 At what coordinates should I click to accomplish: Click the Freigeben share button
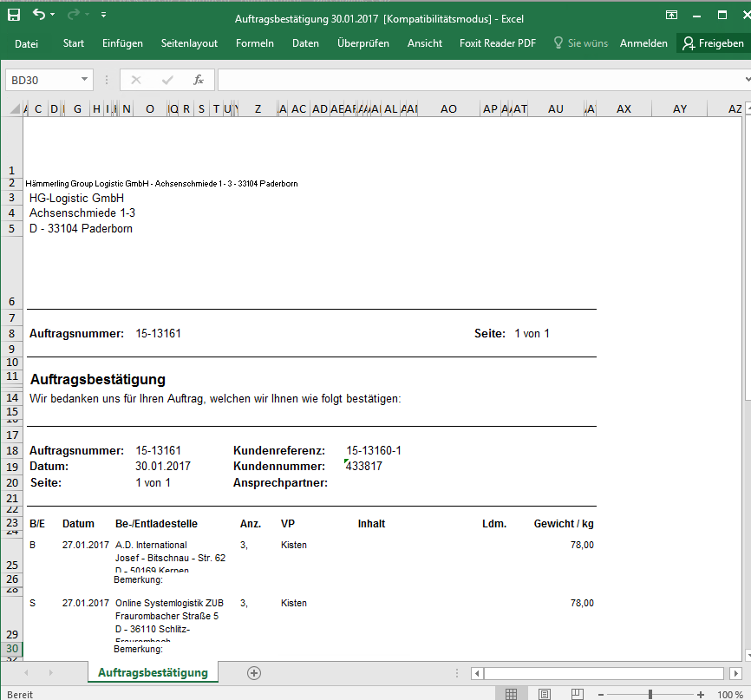713,43
